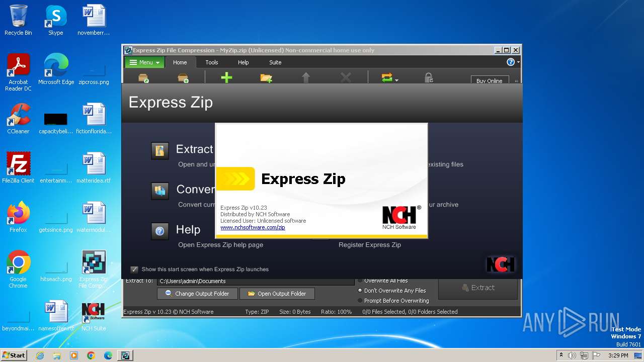Click the volume icon in system tray
The height and width of the screenshot is (362, 644).
pyautogui.click(x=572, y=355)
